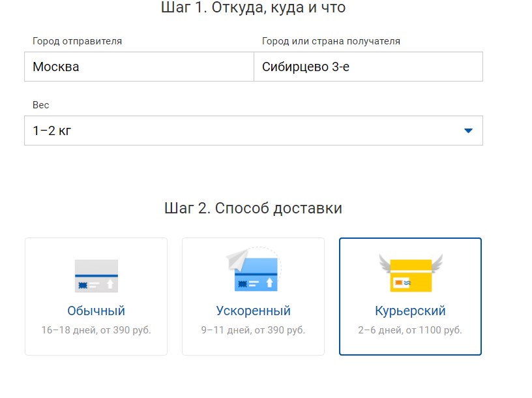Click the blue paper-plane parcel icon for Ускоренный
The height and width of the screenshot is (398, 532).
(253, 270)
